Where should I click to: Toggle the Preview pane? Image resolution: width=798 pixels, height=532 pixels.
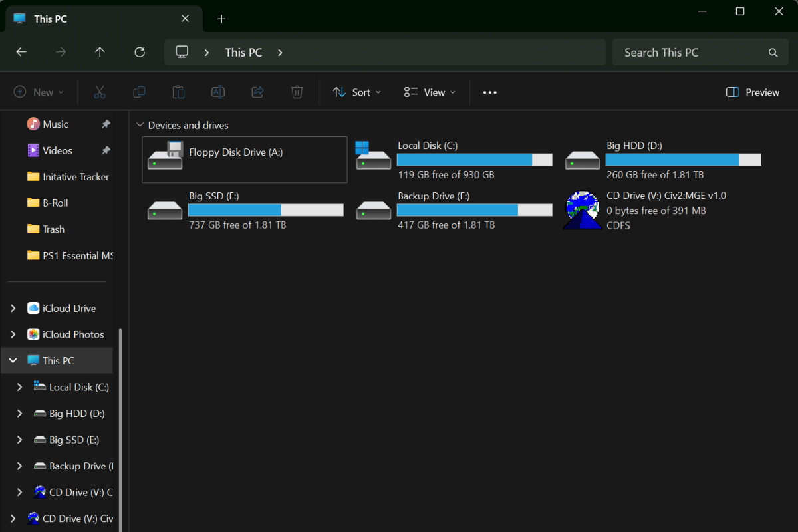tap(753, 92)
